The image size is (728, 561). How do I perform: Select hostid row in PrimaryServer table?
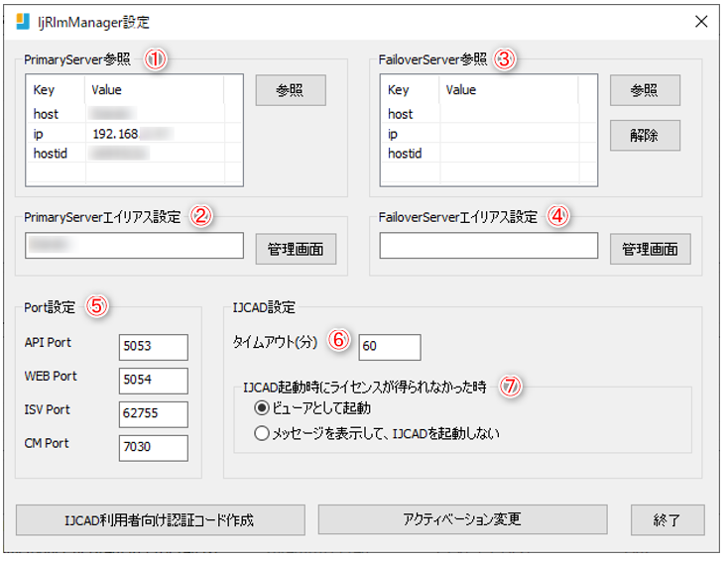coord(134,153)
